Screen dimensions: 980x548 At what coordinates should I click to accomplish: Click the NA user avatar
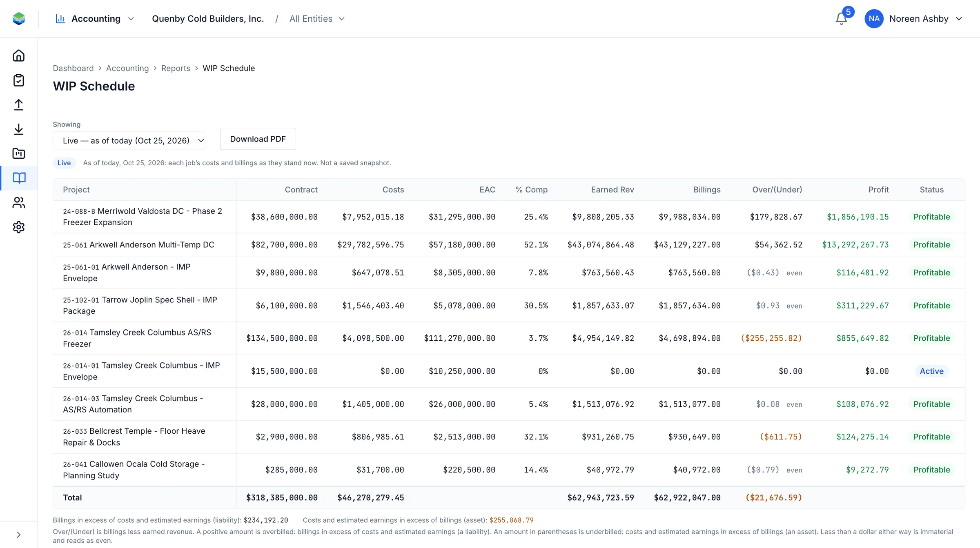(x=874, y=19)
